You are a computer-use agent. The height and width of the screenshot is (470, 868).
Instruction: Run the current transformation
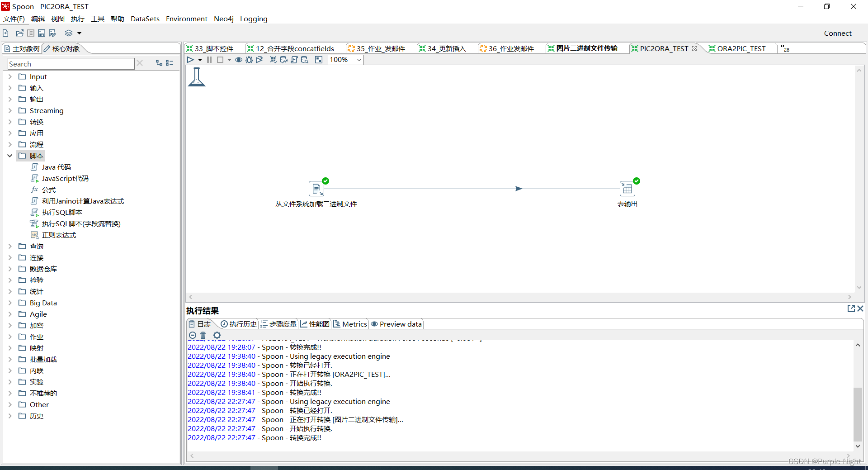coord(190,59)
